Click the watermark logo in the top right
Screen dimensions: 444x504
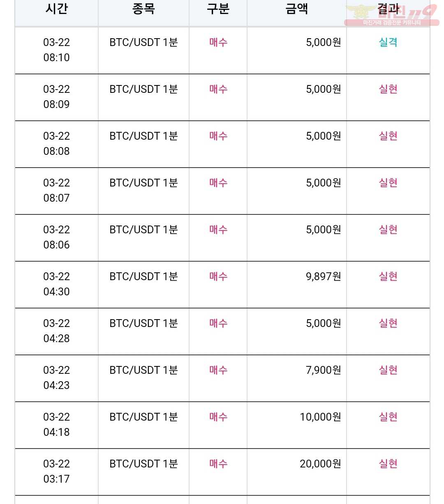[391, 15]
